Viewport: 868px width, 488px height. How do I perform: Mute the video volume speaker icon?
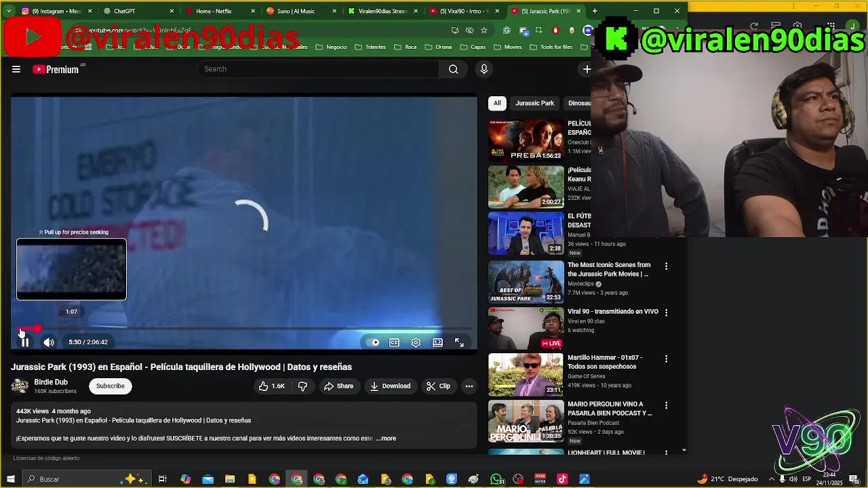pyautogui.click(x=49, y=342)
